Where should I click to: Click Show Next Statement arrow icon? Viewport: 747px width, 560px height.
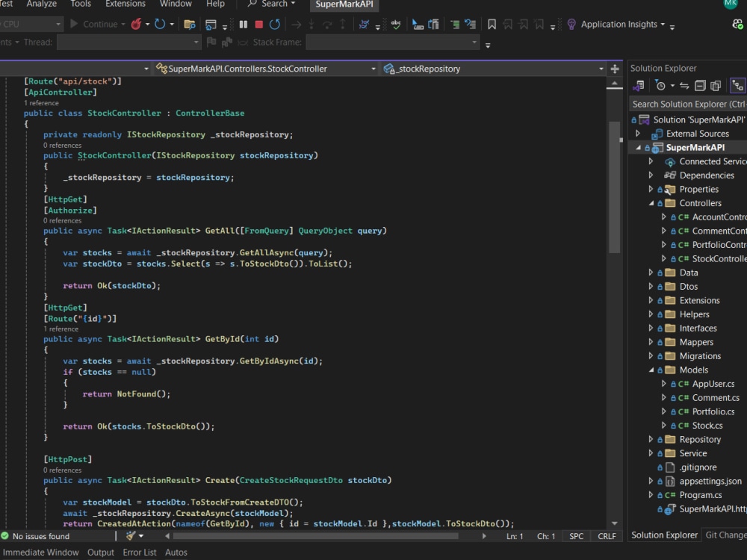297,25
